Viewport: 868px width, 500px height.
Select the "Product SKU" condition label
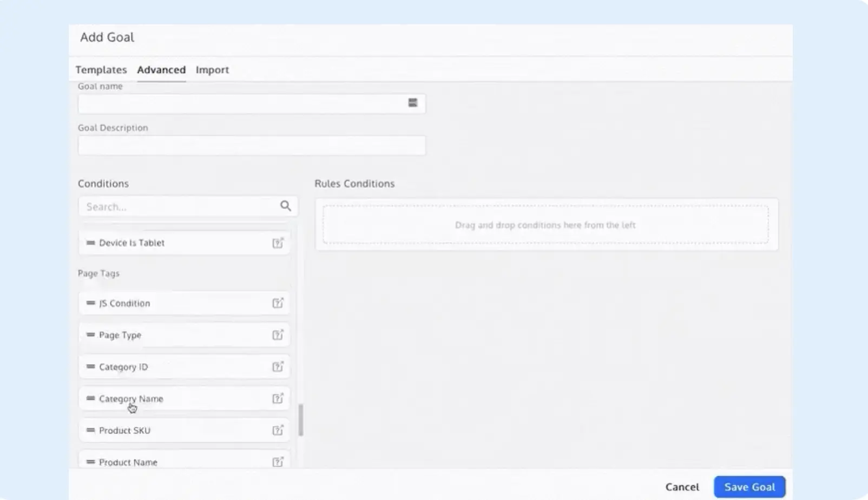(x=124, y=430)
